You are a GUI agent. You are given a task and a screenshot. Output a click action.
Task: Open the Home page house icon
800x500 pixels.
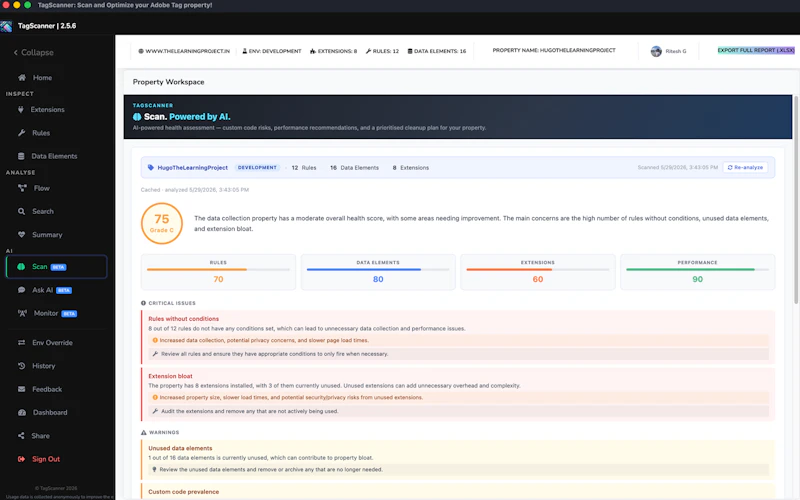point(22,78)
